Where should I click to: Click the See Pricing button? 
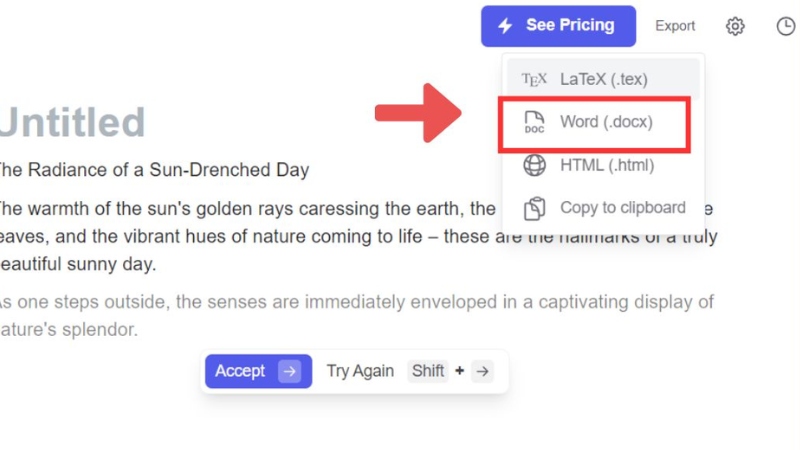click(558, 26)
